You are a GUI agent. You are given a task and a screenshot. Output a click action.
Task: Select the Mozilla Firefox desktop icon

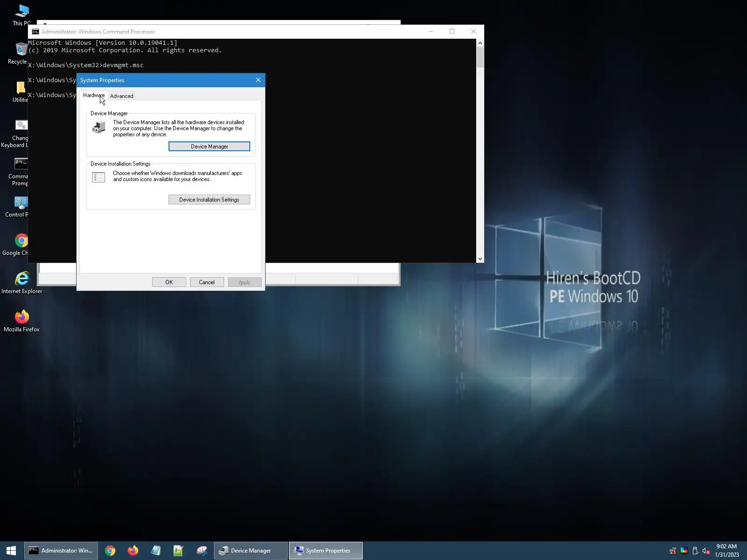(21, 321)
